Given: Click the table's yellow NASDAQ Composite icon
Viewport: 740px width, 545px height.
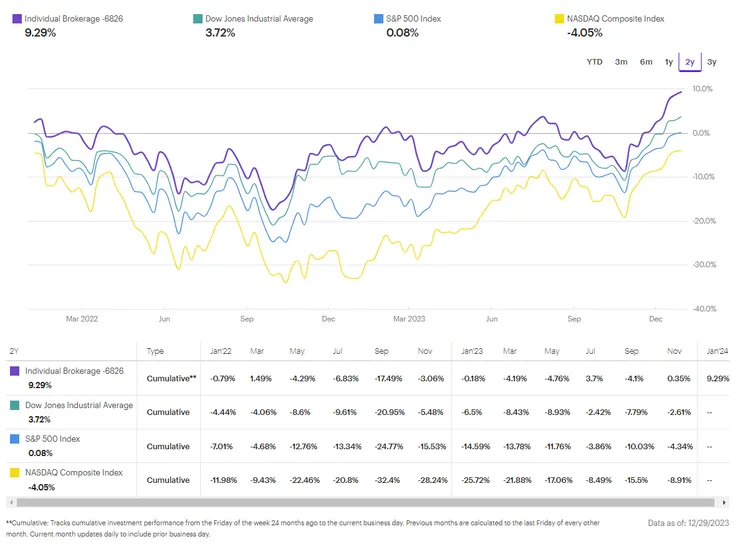Looking at the screenshot, I should click(15, 473).
